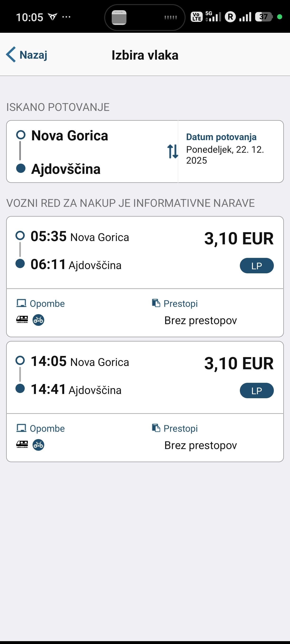Tap train icon on 14:05 connection
Image resolution: width=290 pixels, height=644 pixels.
(22, 445)
